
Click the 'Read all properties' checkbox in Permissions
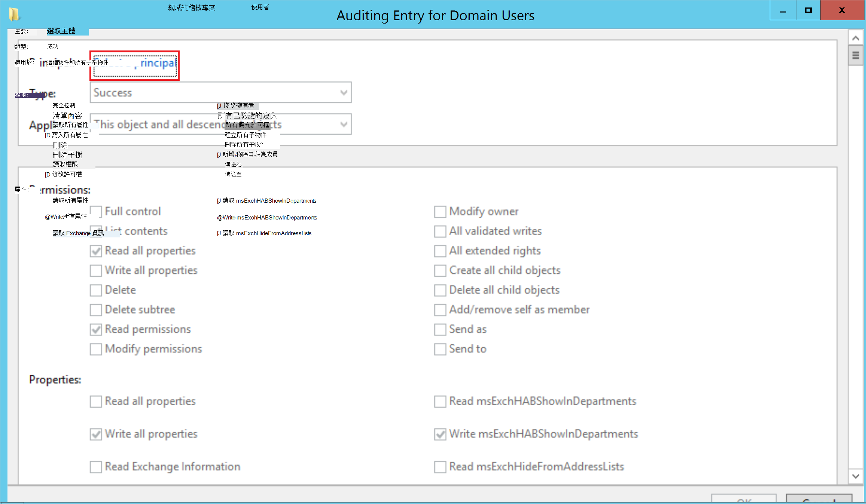[96, 251]
